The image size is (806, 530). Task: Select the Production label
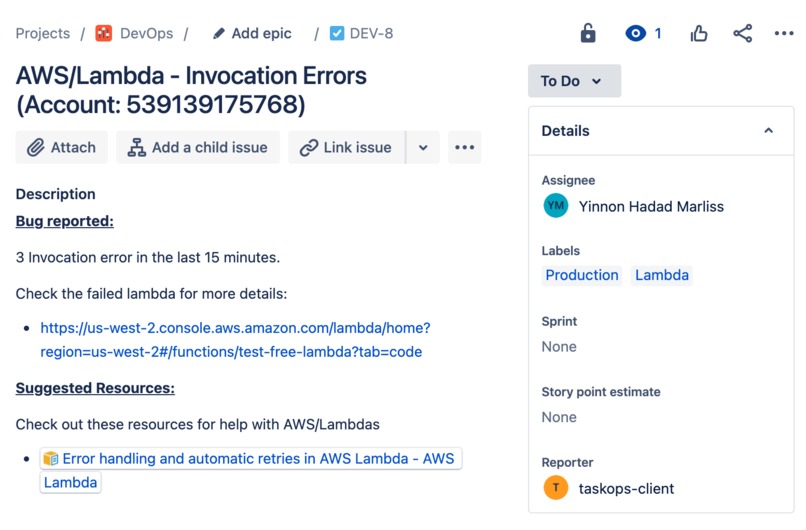[x=582, y=275]
